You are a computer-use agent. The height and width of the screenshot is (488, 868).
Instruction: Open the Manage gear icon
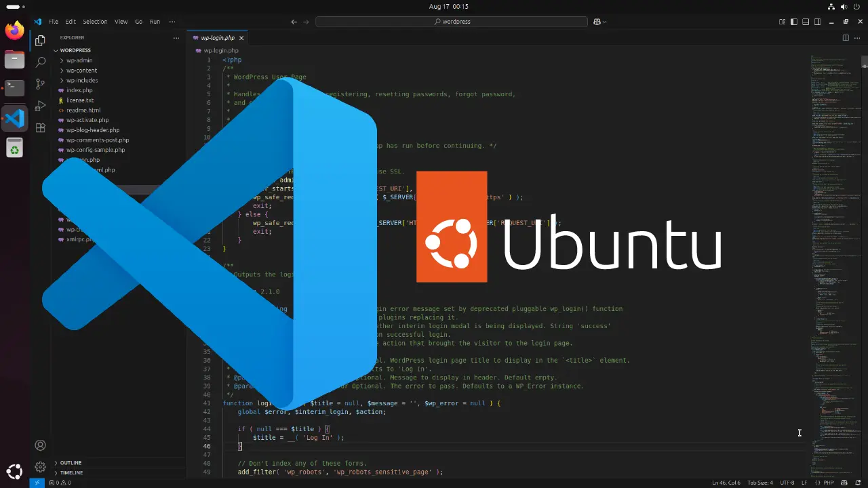click(40, 467)
